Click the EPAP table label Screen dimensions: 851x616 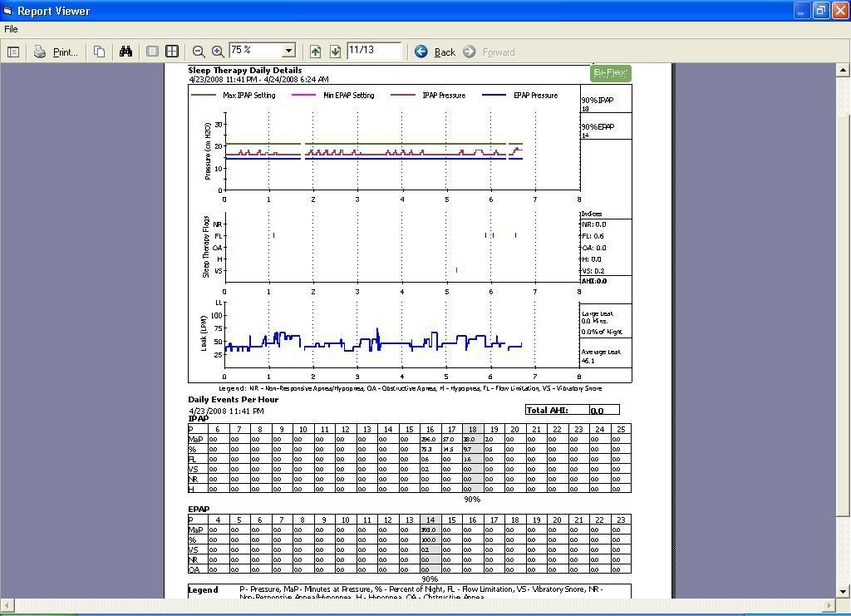pyautogui.click(x=199, y=509)
